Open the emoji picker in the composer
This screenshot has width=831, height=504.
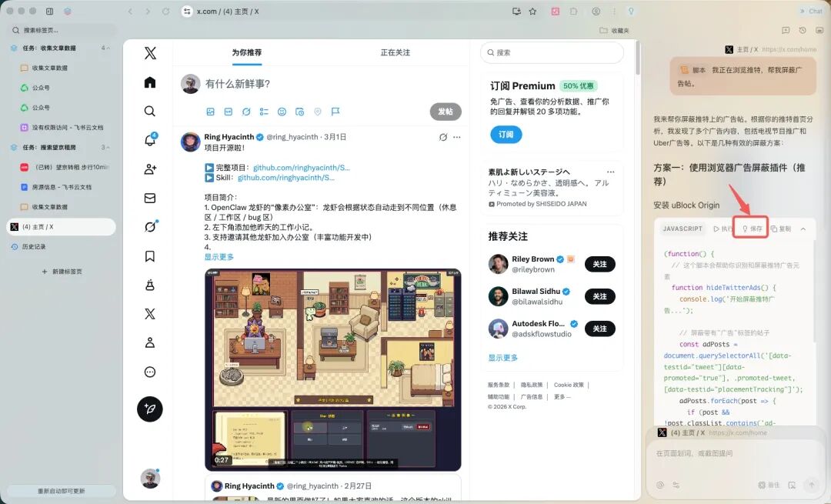282,112
